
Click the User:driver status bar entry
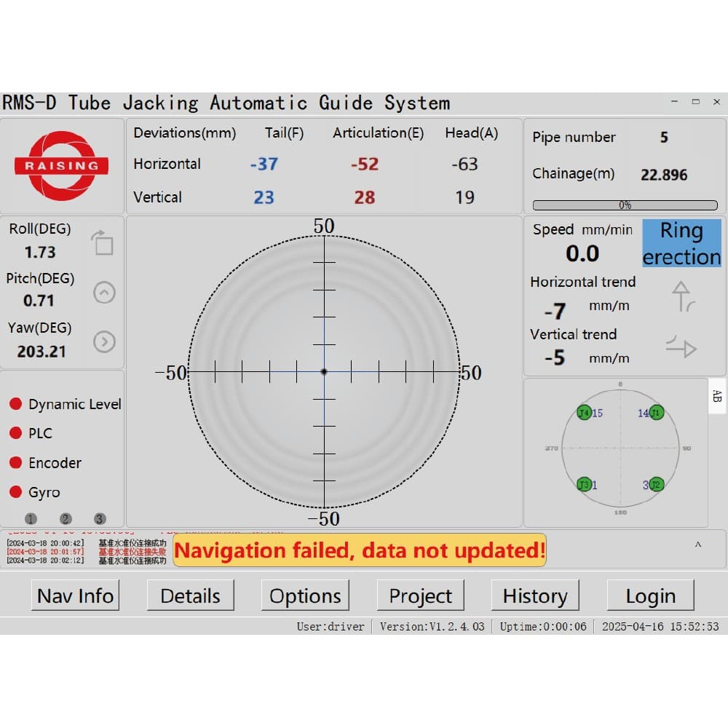coord(331,626)
